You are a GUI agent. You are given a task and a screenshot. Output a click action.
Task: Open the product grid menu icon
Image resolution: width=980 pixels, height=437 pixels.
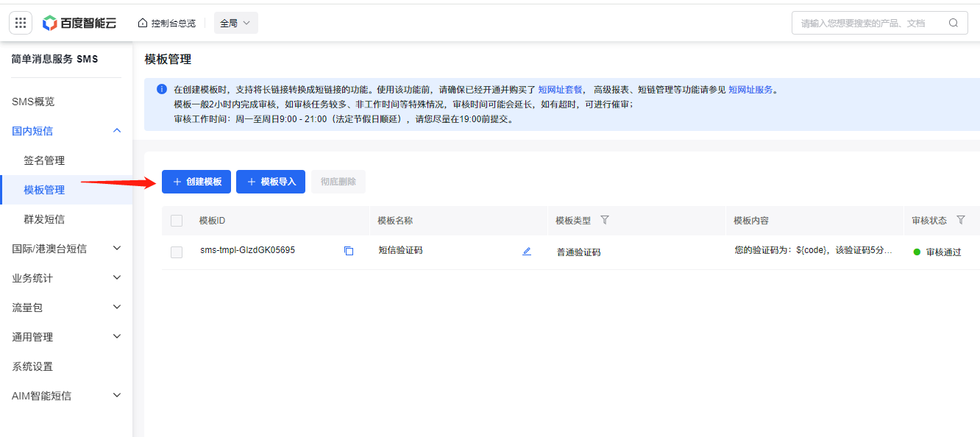(21, 23)
